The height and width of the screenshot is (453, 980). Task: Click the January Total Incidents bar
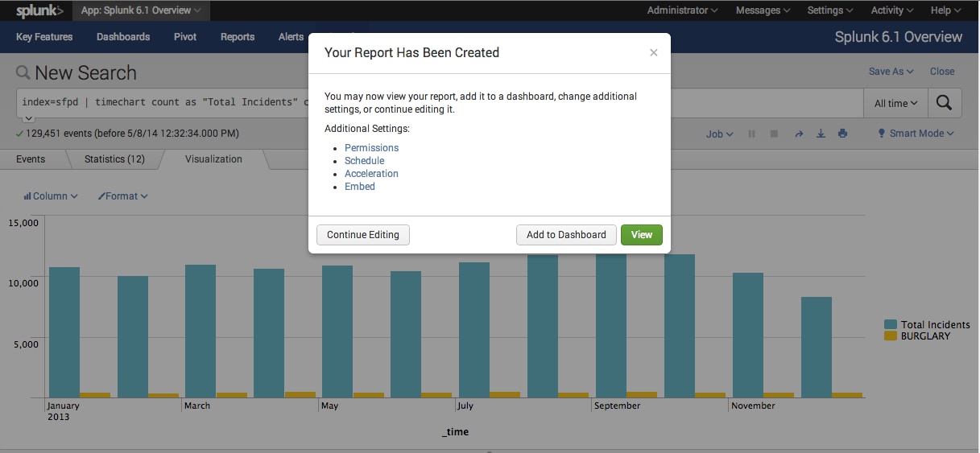click(x=64, y=332)
